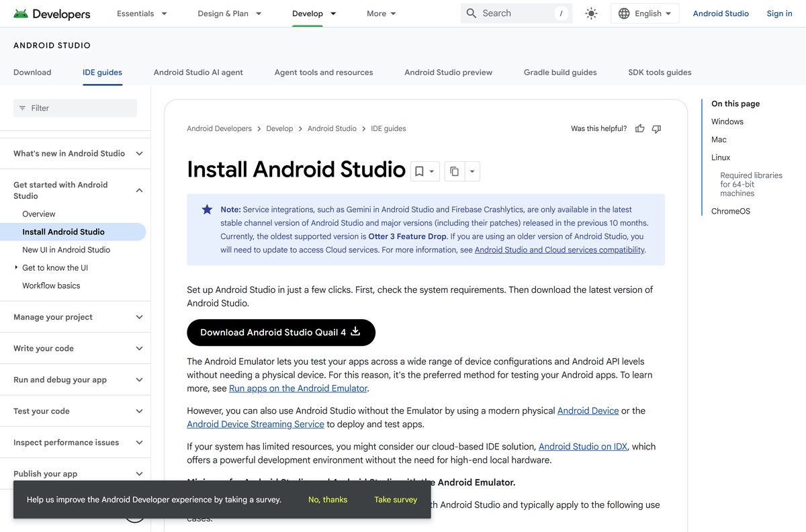
Task: Click Take survey button
Action: [396, 500]
